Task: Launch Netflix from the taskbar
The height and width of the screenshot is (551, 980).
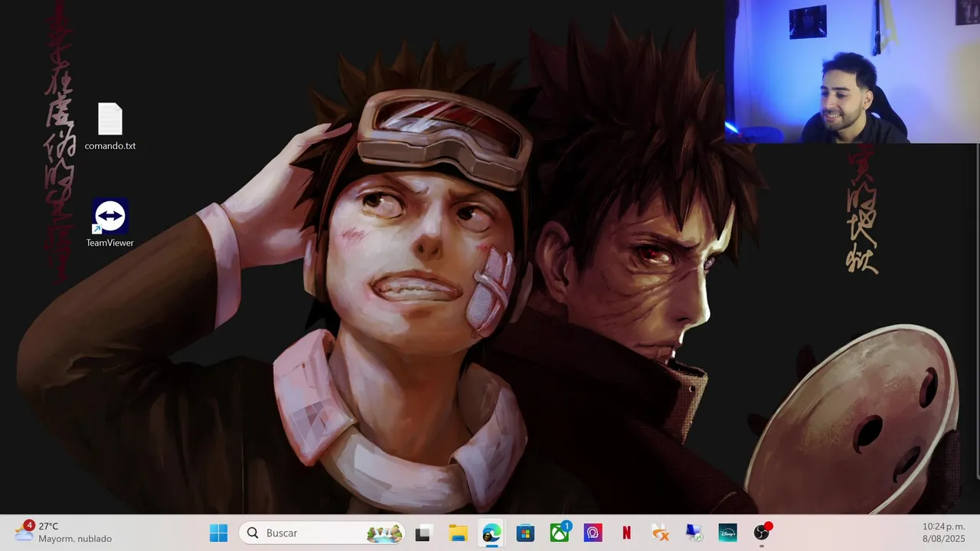Action: pyautogui.click(x=626, y=533)
